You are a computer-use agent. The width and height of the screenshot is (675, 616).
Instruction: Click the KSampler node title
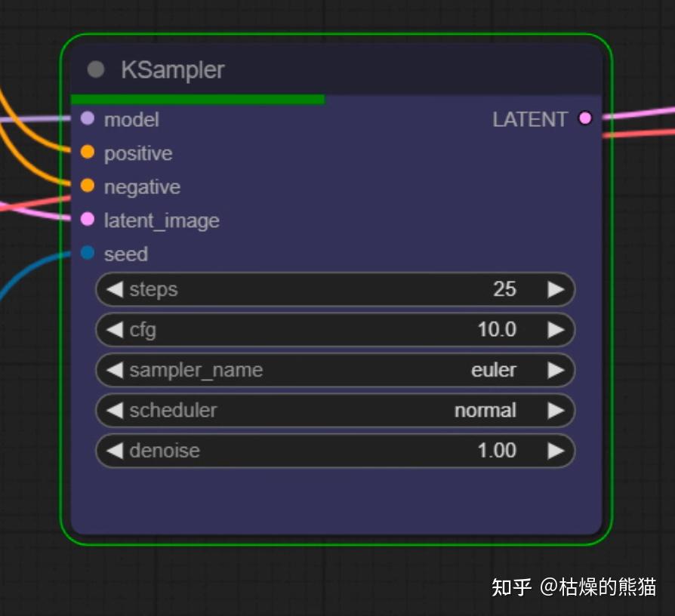pos(173,69)
